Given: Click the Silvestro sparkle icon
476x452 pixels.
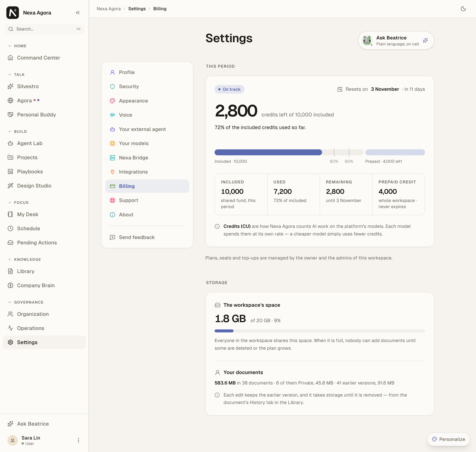Looking at the screenshot, I should (x=10, y=86).
